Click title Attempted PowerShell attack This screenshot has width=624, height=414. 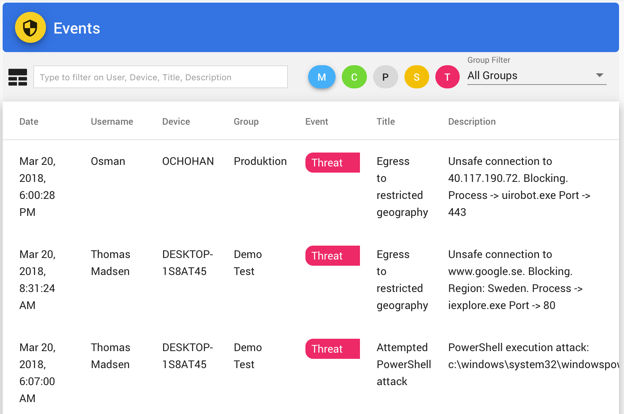(x=404, y=364)
